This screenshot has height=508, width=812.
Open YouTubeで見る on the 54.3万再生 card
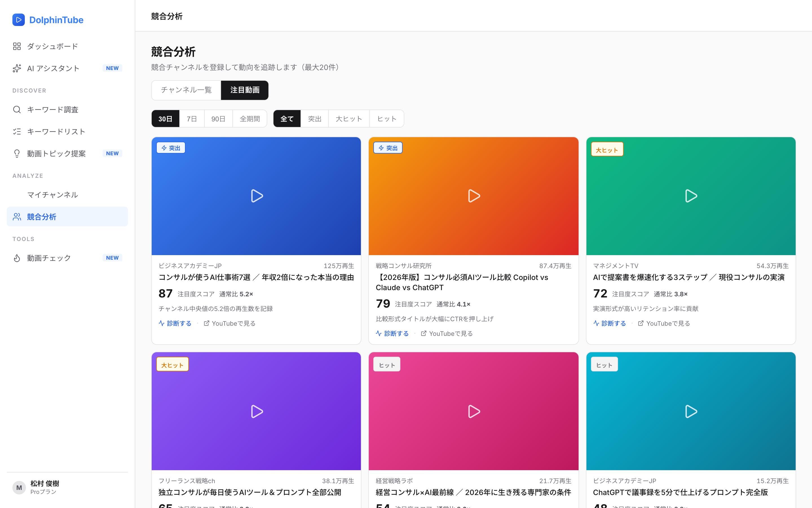click(664, 323)
